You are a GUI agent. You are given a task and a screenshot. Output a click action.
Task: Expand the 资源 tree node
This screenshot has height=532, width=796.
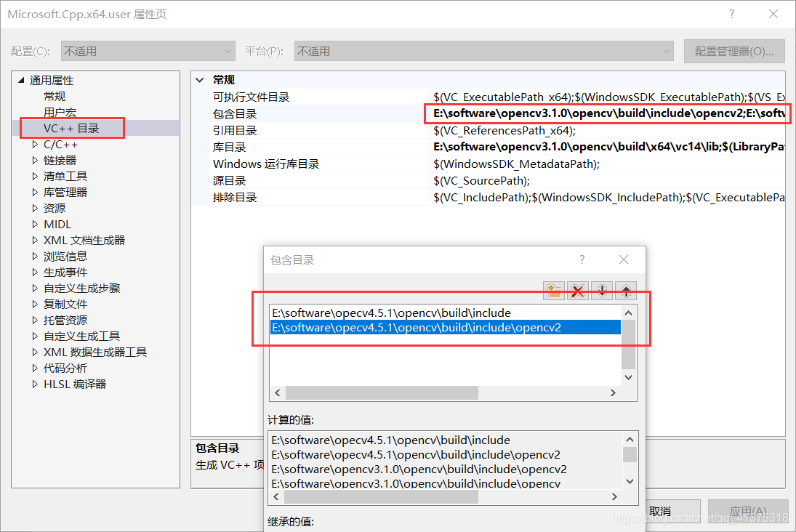[35, 208]
